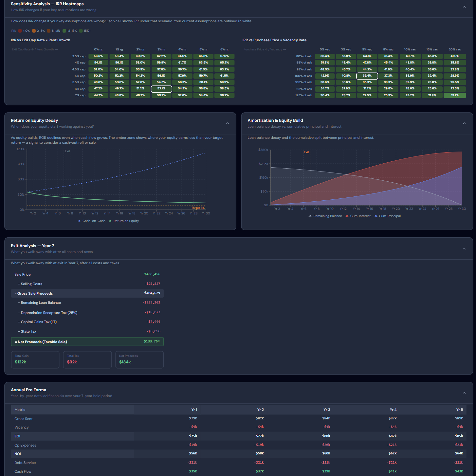Click the Net Proceeds (Taxable Sale) row
Screen dimensions: 476x476
[x=87, y=342]
